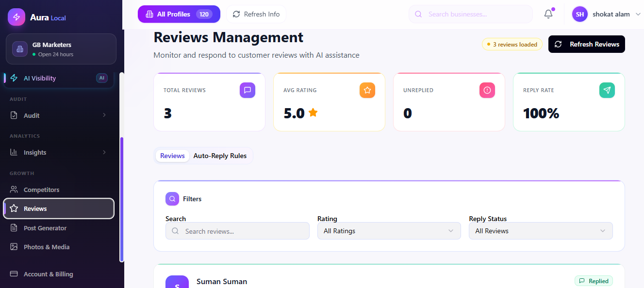Expand the Insights menu chevron
Viewport: 644px width, 288px height.
[x=104, y=152]
